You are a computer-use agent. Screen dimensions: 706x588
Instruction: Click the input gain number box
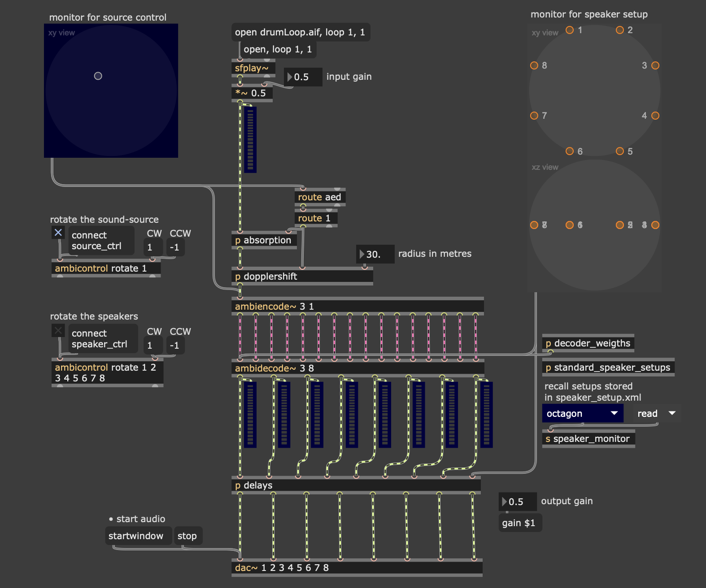click(x=303, y=77)
